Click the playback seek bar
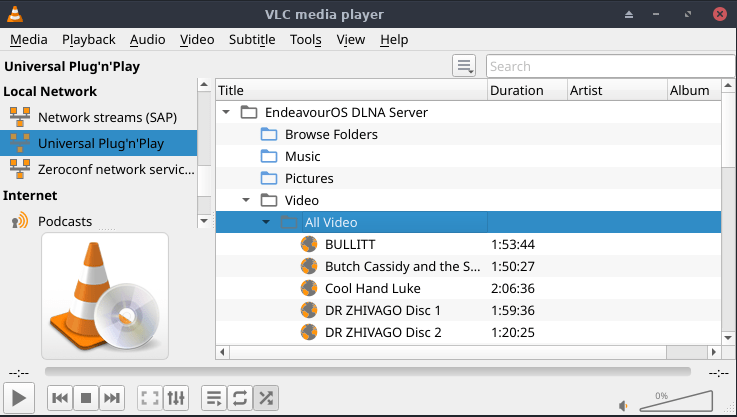 (x=368, y=372)
